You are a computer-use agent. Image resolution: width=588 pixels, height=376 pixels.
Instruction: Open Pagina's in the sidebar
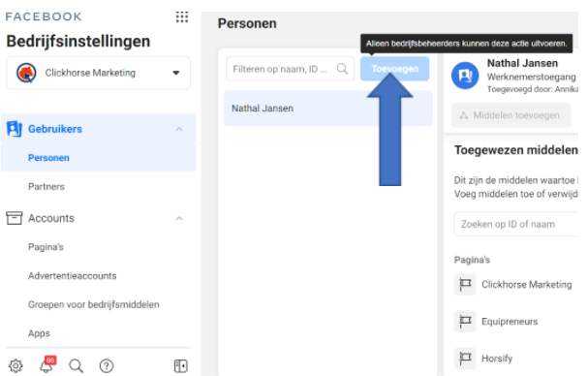point(46,247)
